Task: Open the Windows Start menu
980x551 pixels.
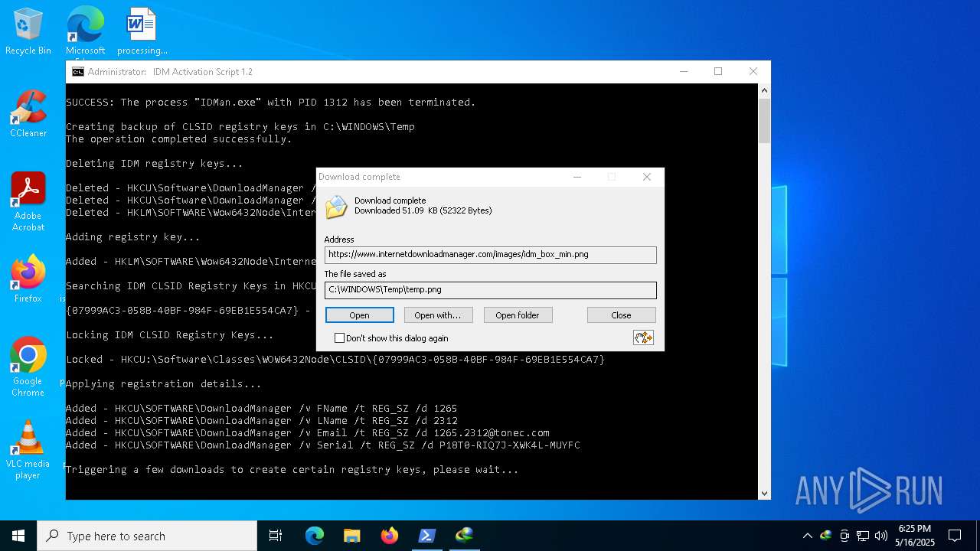Action: pyautogui.click(x=18, y=536)
